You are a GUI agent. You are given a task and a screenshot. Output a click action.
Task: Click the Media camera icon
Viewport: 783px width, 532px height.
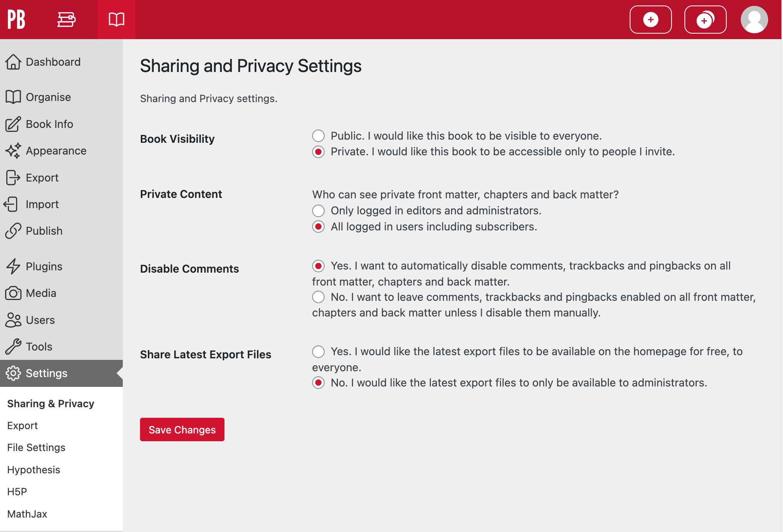click(x=13, y=293)
